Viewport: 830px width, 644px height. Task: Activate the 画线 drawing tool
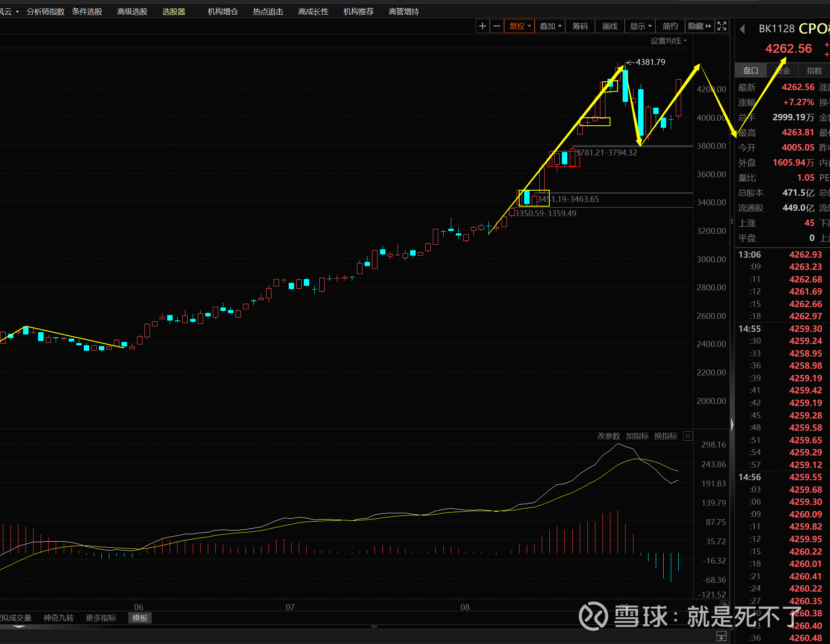pyautogui.click(x=610, y=26)
